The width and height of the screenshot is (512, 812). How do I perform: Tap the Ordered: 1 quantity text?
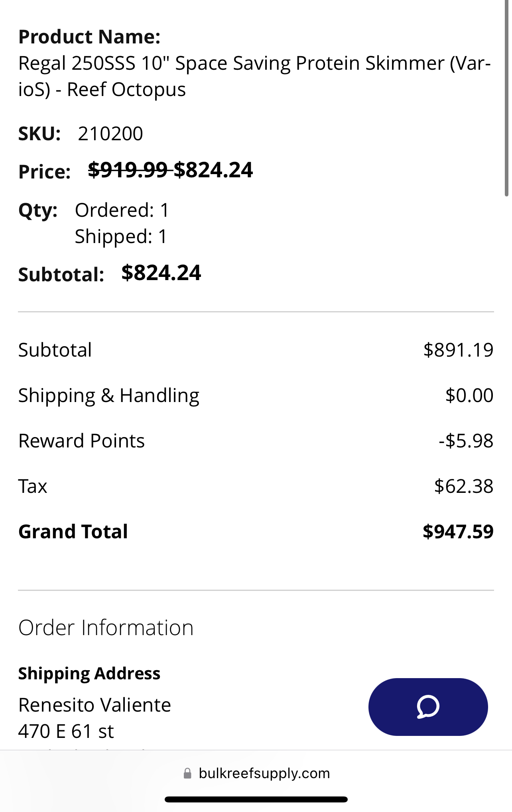(122, 210)
